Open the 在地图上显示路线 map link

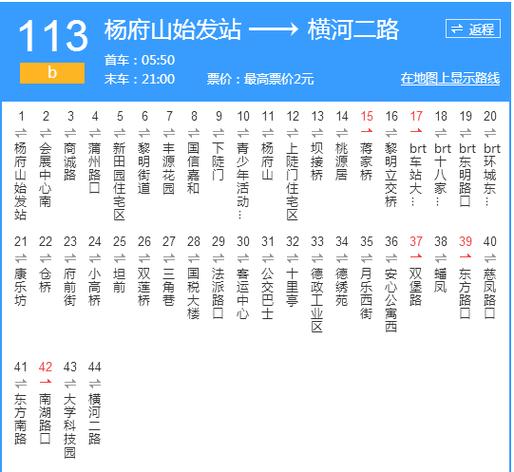450,79
